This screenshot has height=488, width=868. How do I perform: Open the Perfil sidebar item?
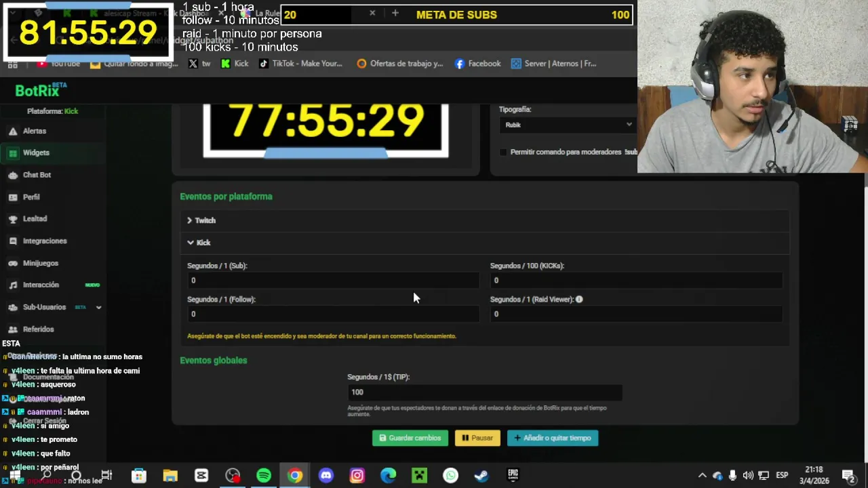pos(31,197)
